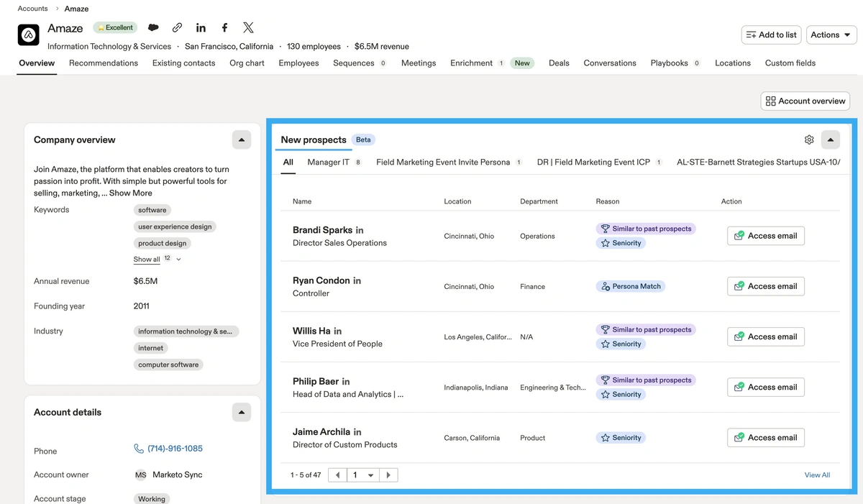Navigate to Accounts breadcrumb
Screen dimensions: 863x504
[33, 9]
